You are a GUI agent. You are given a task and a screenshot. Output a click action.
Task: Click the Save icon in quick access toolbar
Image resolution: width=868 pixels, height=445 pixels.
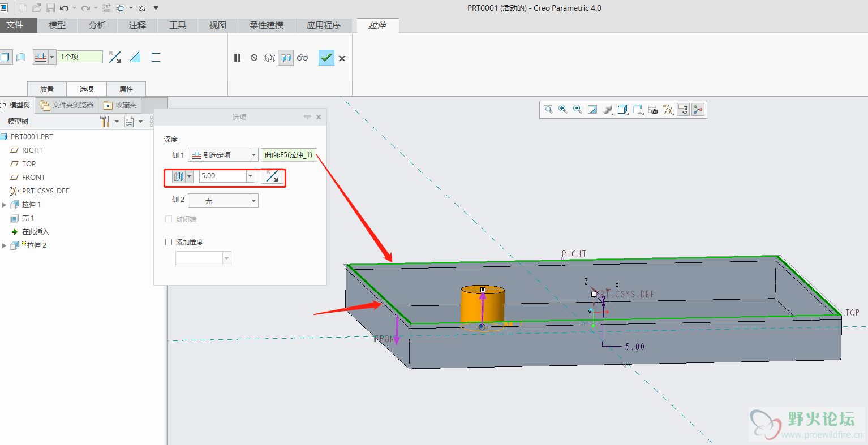coord(50,8)
